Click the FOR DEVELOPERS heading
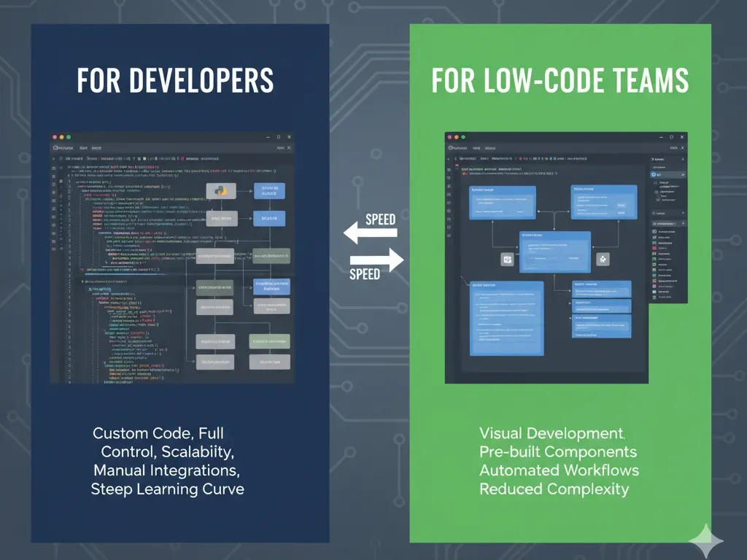The height and width of the screenshot is (560, 747). (175, 81)
